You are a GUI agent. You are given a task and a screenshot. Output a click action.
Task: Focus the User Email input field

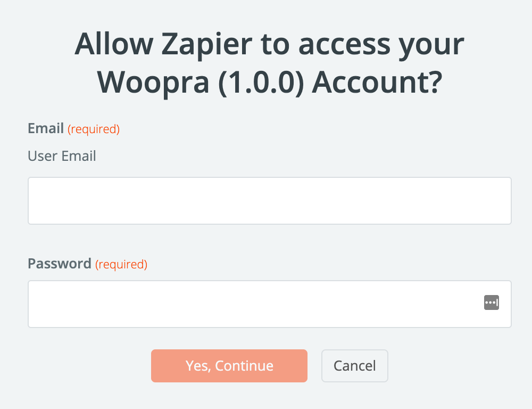269,201
